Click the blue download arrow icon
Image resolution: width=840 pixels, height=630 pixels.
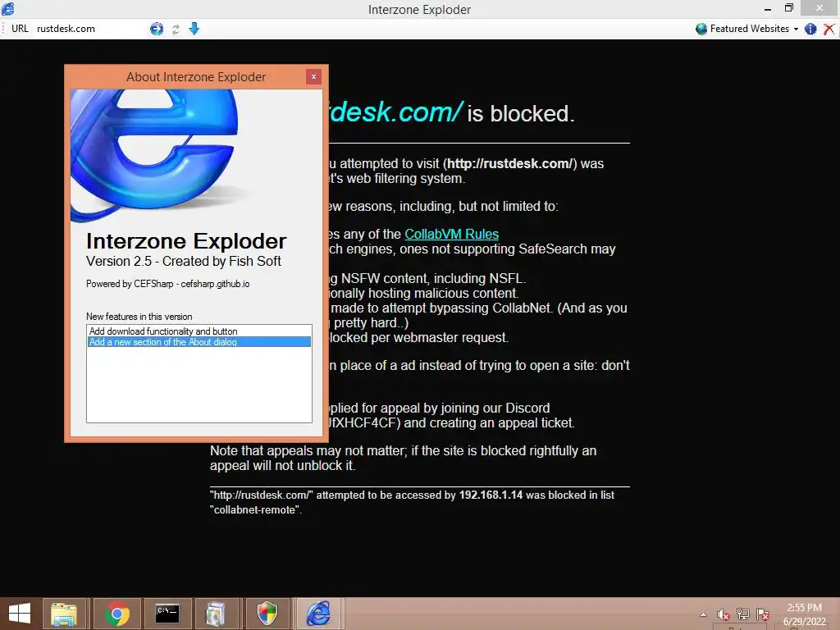click(194, 29)
